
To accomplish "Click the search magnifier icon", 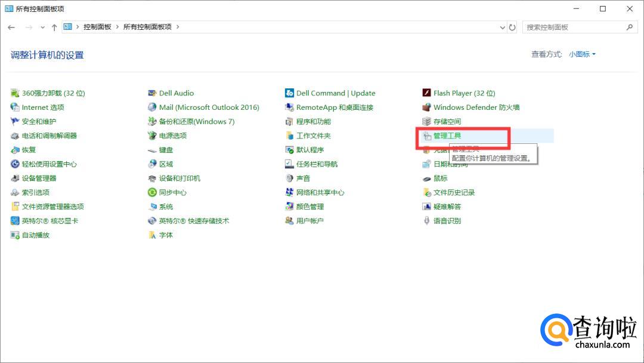I will click(x=630, y=27).
